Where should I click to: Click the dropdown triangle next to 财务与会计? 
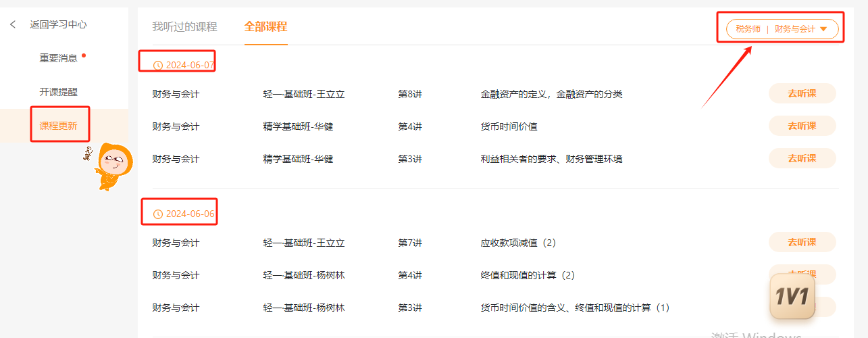click(x=823, y=29)
